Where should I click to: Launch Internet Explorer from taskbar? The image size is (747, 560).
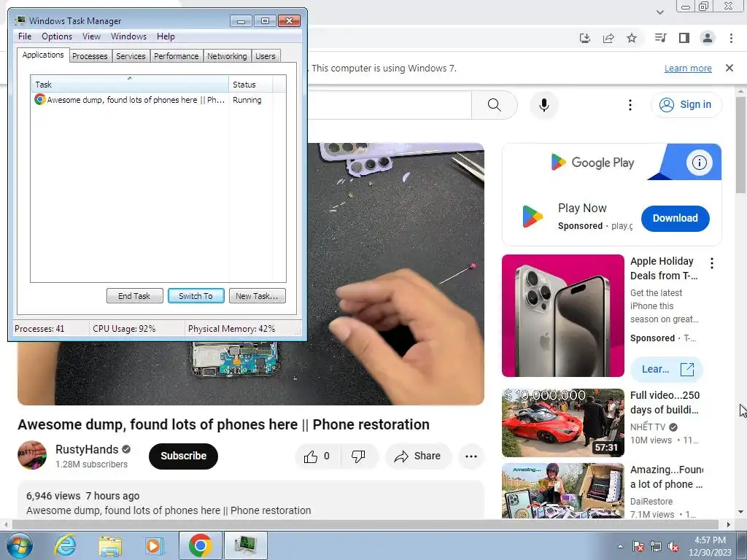point(65,545)
